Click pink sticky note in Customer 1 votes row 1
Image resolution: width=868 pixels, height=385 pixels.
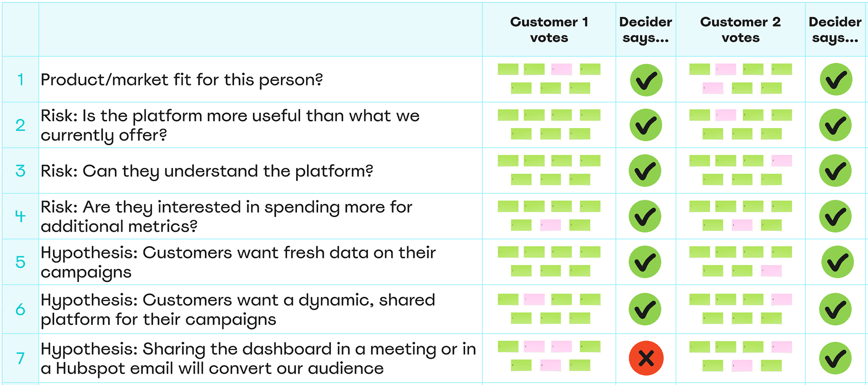coord(561,69)
